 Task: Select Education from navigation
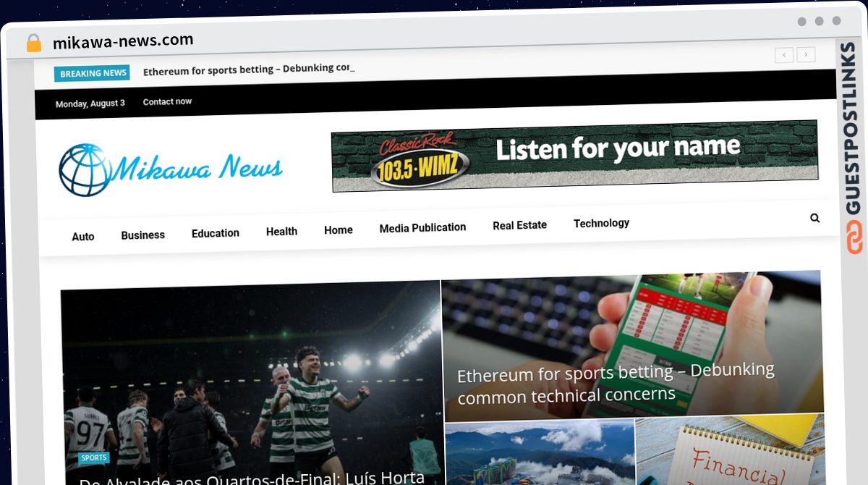(216, 233)
